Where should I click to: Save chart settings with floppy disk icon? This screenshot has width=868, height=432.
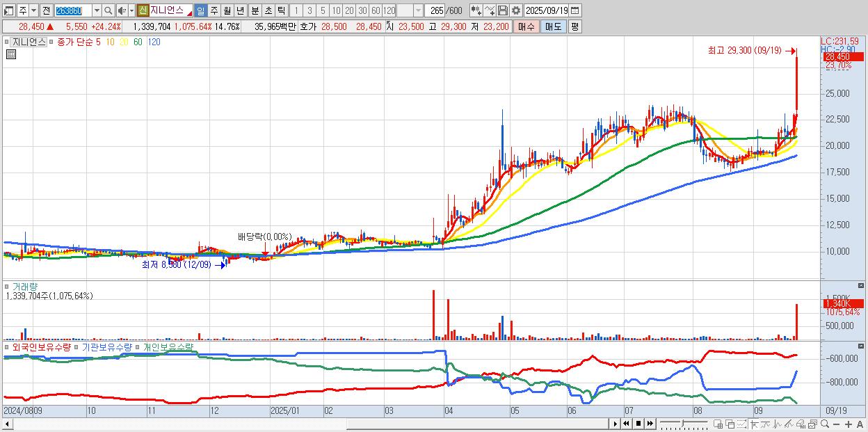coord(503,10)
